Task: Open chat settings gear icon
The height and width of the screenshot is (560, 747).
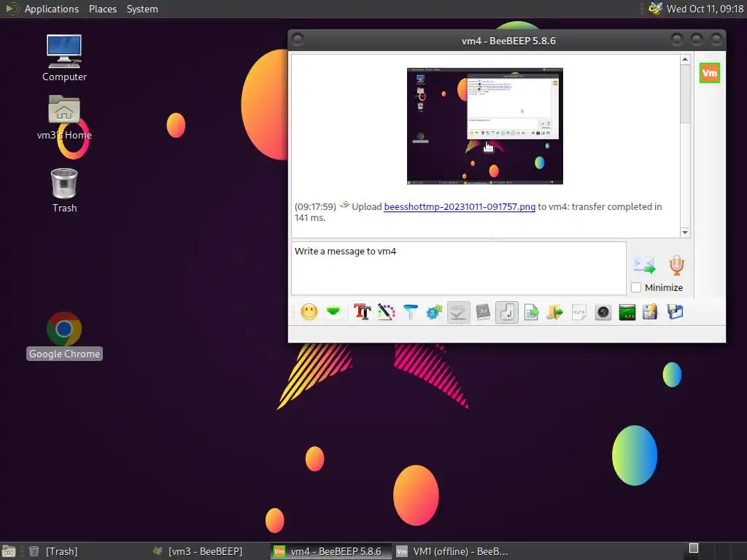Action: pyautogui.click(x=434, y=312)
